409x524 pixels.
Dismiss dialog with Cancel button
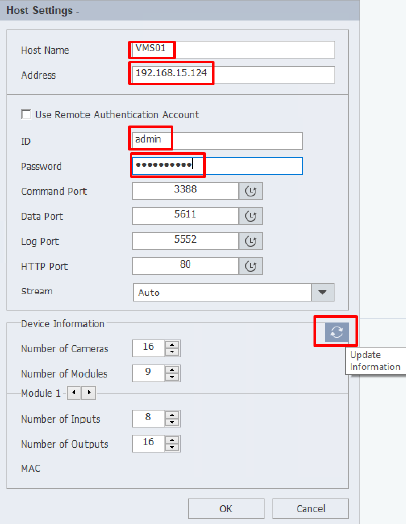click(x=310, y=509)
